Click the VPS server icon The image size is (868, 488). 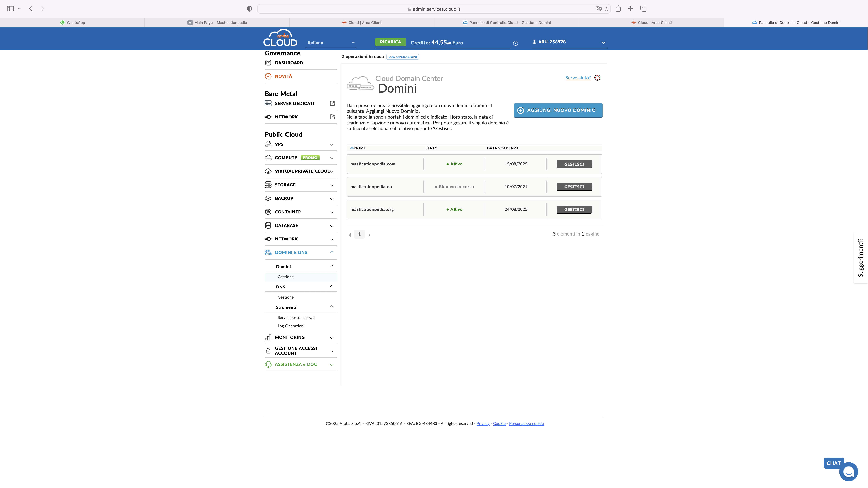tap(268, 144)
